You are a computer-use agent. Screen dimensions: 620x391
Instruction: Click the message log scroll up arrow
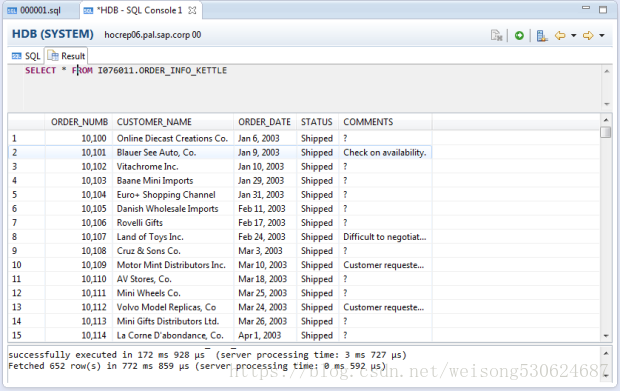pos(606,353)
